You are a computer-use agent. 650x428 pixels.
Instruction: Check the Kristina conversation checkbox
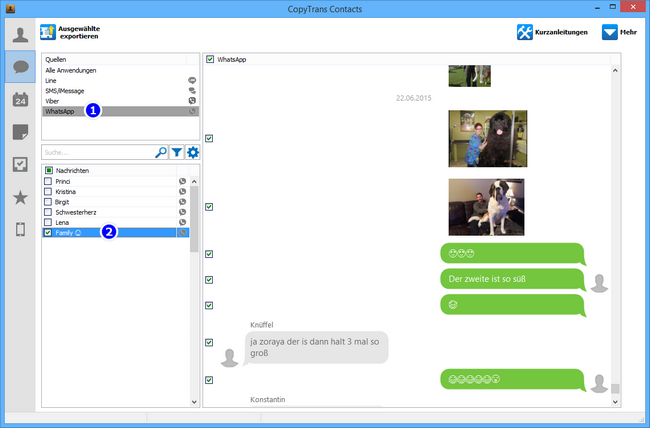48,191
